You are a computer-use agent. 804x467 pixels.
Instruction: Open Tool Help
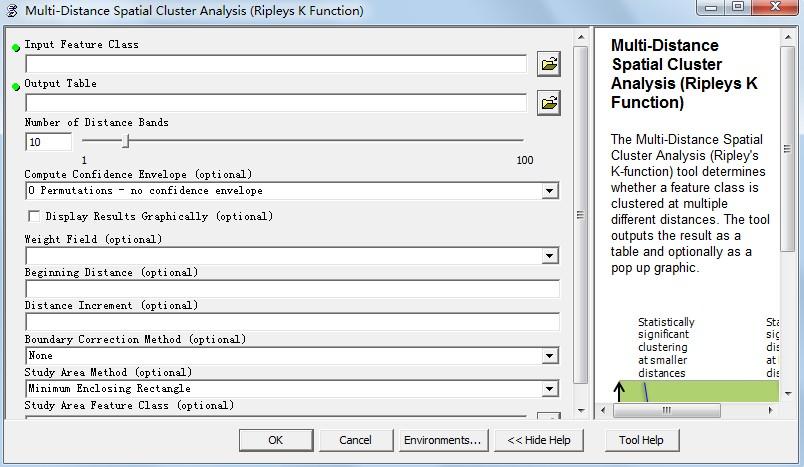[641, 440]
